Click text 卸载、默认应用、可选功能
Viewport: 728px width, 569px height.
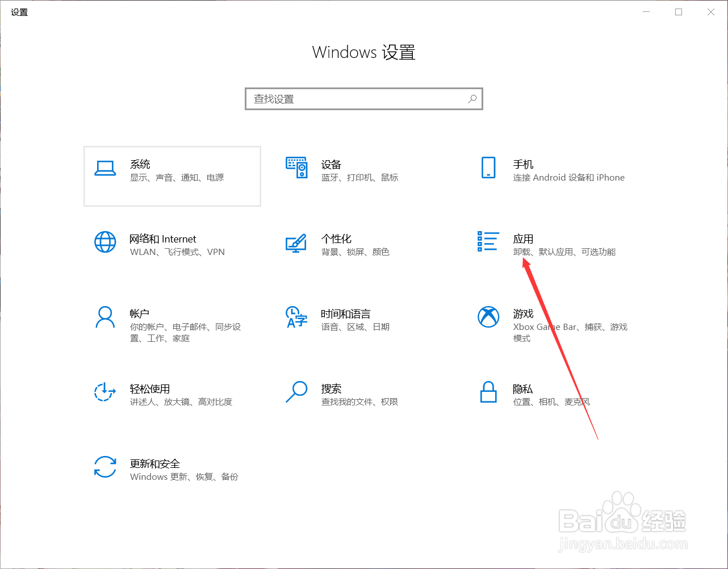(564, 252)
